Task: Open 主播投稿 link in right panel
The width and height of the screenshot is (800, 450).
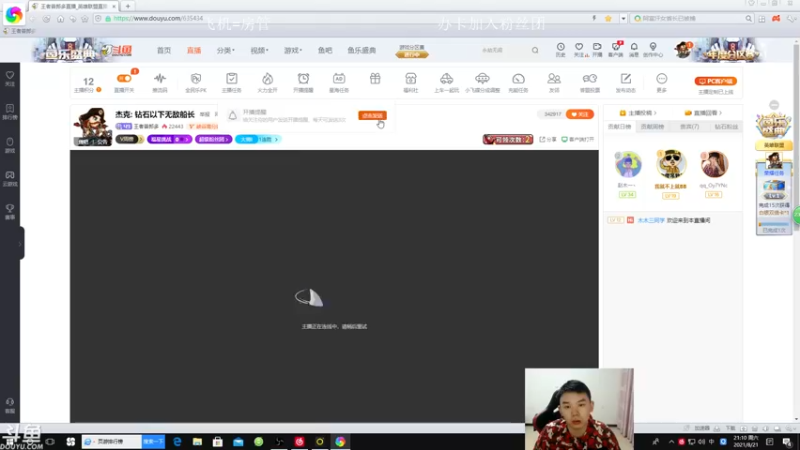Action: [x=638, y=113]
